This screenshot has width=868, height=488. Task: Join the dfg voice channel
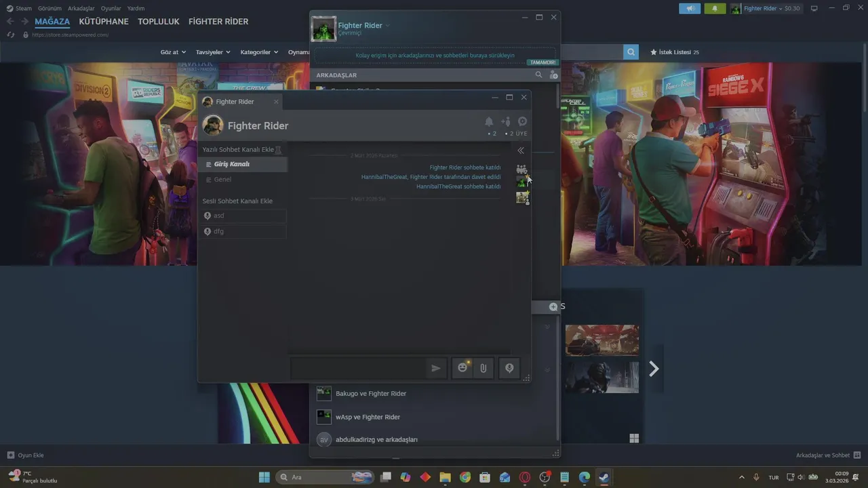[x=243, y=231]
